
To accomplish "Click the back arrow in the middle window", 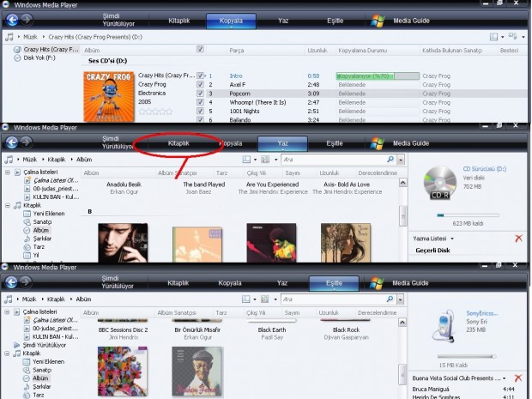I will [x=12, y=142].
